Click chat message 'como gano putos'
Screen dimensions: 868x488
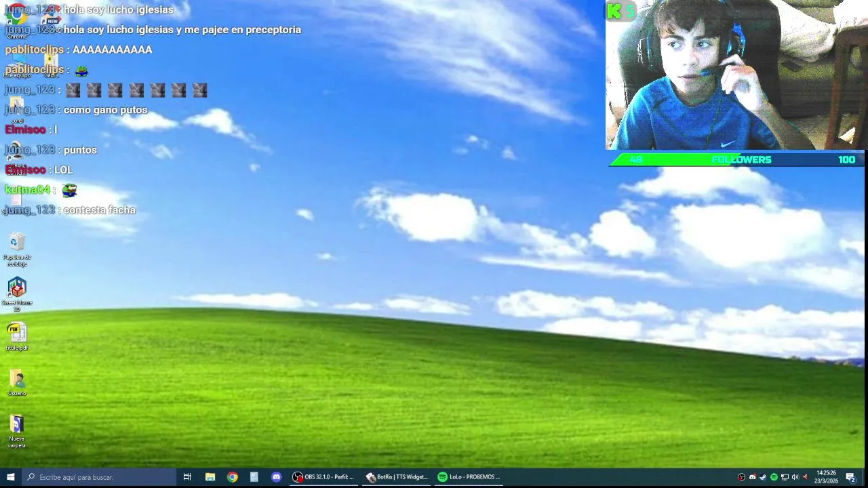pos(105,110)
